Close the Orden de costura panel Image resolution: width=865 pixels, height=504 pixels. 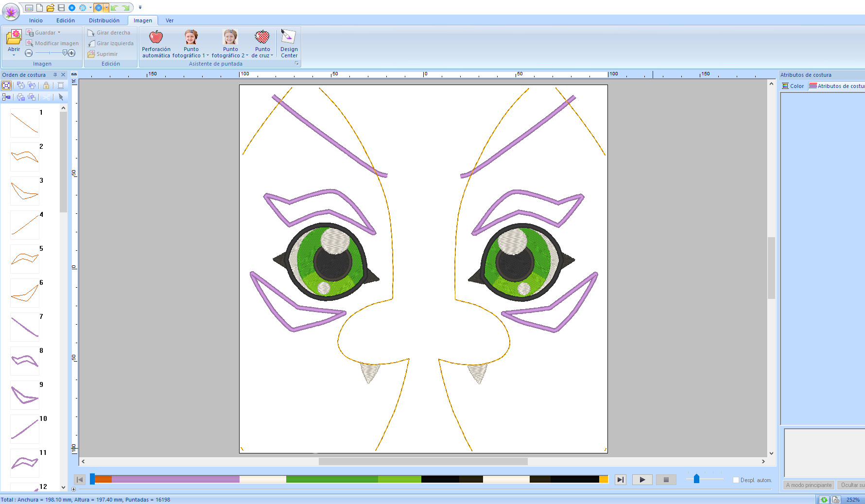[63, 75]
